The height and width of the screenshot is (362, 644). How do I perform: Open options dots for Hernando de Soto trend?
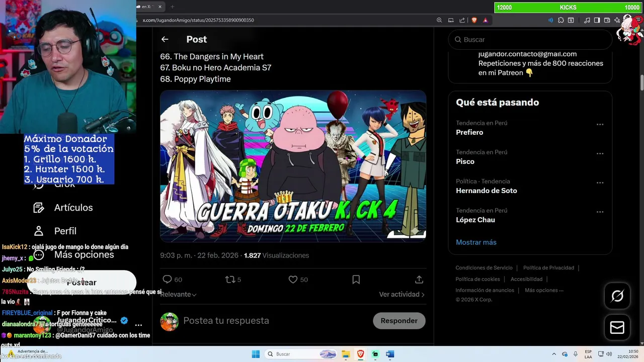[x=600, y=183]
